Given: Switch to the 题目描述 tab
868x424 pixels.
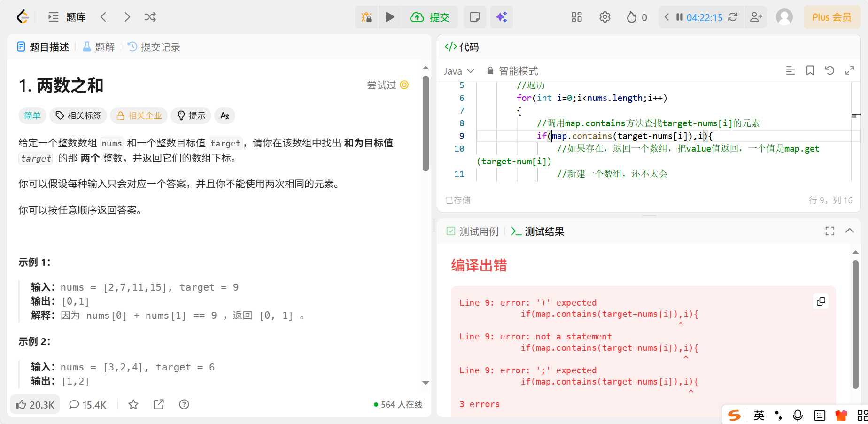Looking at the screenshot, I should [x=43, y=47].
